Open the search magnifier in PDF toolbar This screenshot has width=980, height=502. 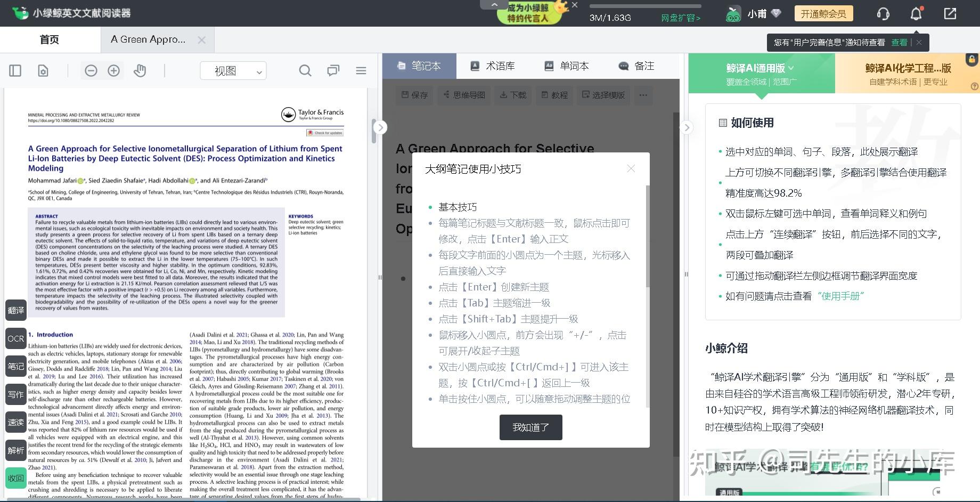pyautogui.click(x=305, y=70)
